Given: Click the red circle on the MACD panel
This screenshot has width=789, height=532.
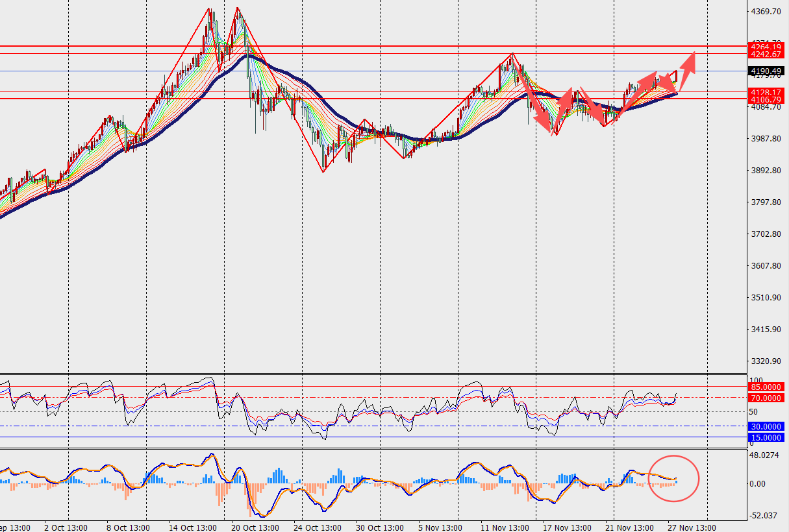Looking at the screenshot, I should [674, 478].
